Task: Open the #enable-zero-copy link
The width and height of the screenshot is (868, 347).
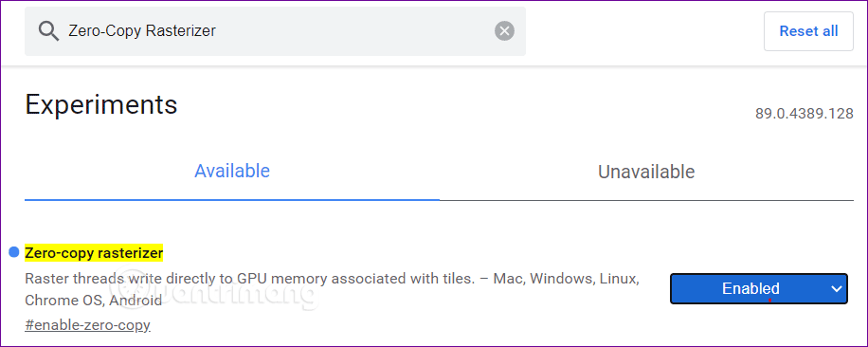Action: tap(87, 325)
